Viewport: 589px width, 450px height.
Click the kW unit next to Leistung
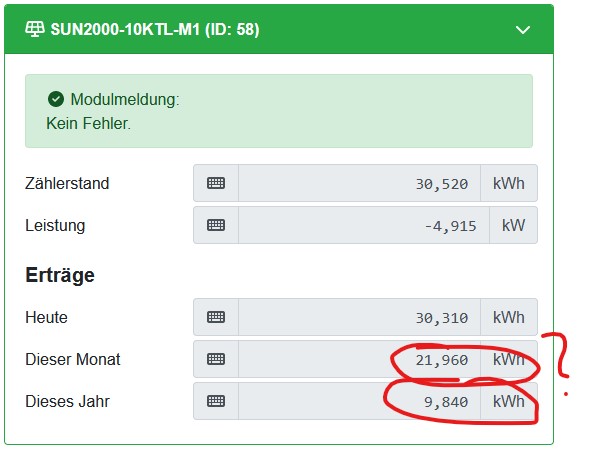click(x=513, y=225)
